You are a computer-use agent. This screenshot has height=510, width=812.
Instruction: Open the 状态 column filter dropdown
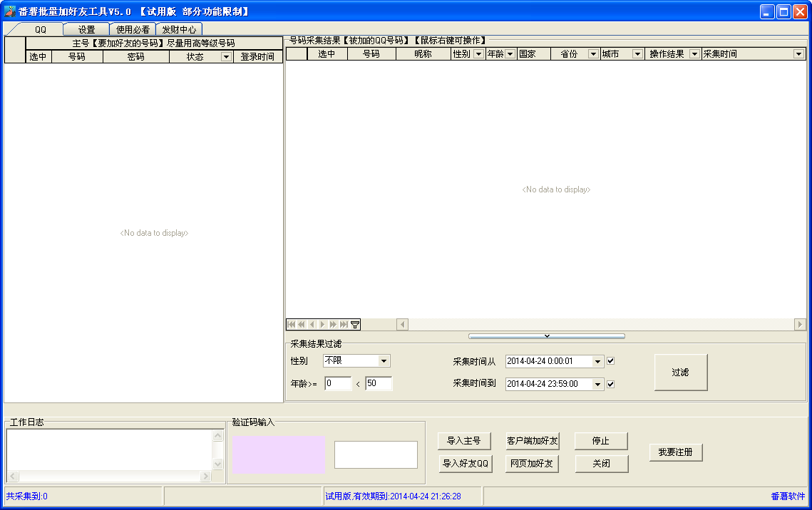[x=226, y=57]
